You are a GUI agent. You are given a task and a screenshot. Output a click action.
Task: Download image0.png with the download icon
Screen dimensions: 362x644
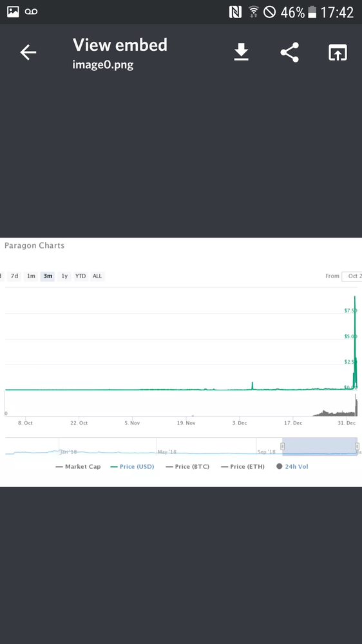click(x=241, y=53)
